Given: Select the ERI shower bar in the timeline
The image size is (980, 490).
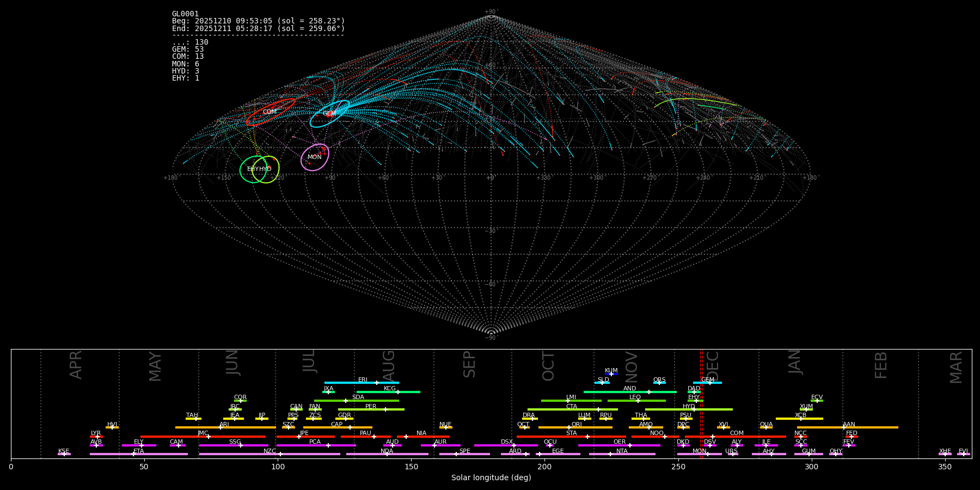Looking at the screenshot, I should [362, 383].
